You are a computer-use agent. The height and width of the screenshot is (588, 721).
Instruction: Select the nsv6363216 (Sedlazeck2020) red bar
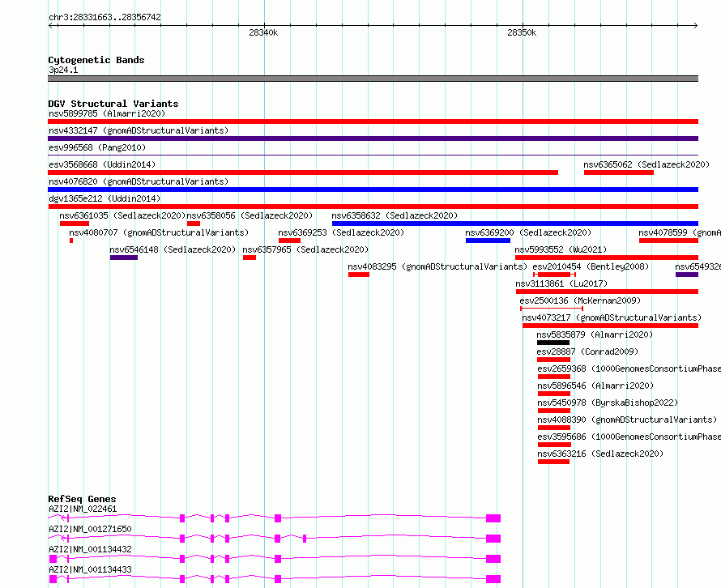pyautogui.click(x=553, y=462)
